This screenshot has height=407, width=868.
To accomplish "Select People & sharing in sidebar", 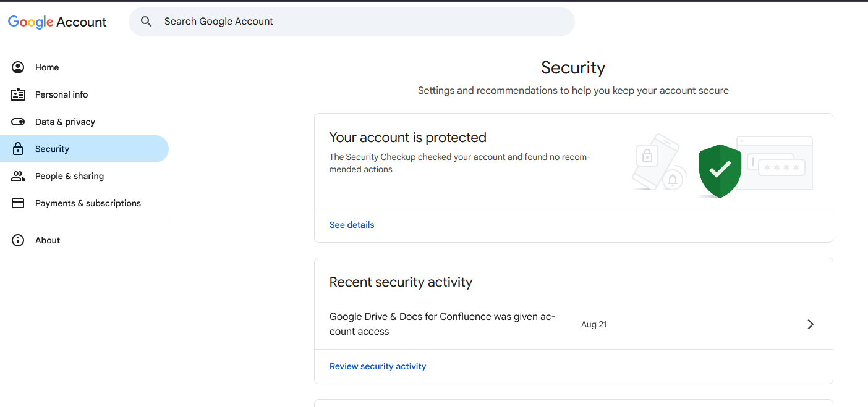I will pos(69,176).
